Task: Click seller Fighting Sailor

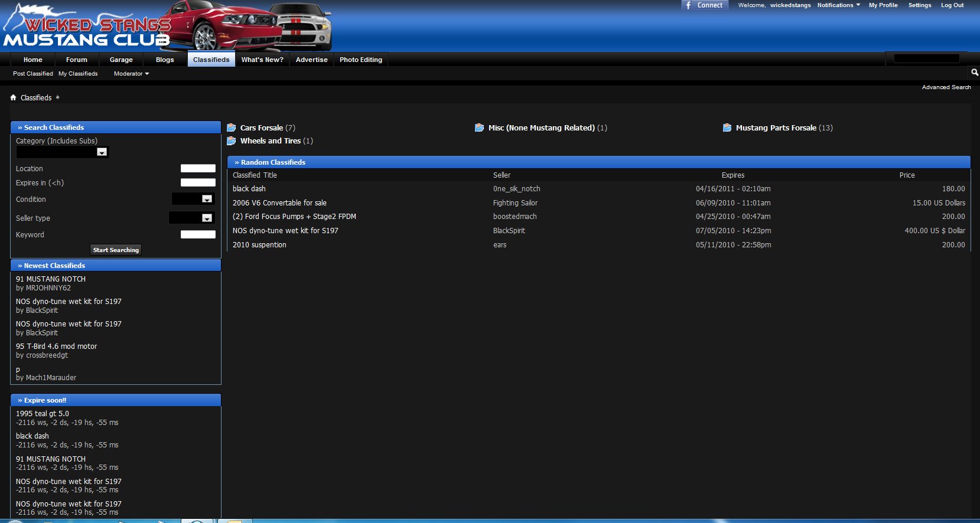Action: coord(515,203)
